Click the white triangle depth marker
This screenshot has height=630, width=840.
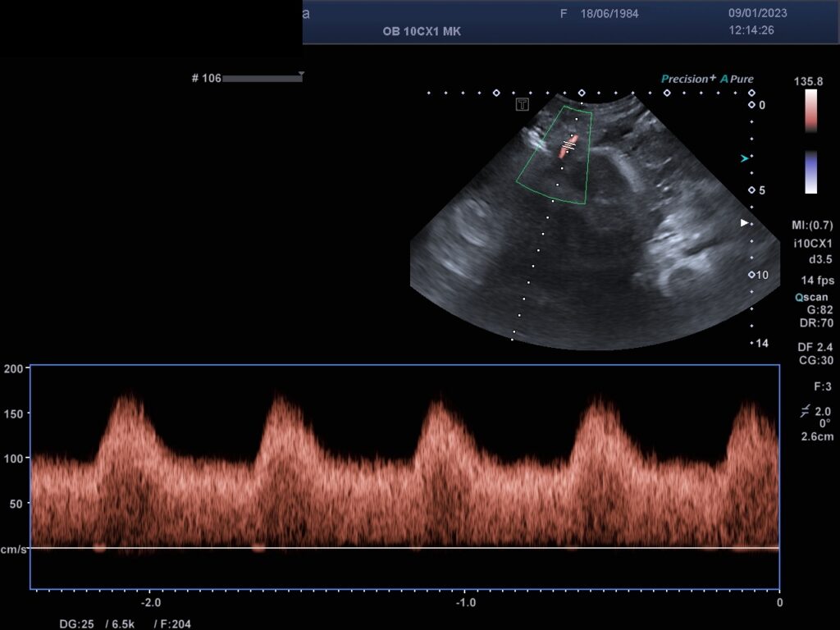tap(745, 222)
